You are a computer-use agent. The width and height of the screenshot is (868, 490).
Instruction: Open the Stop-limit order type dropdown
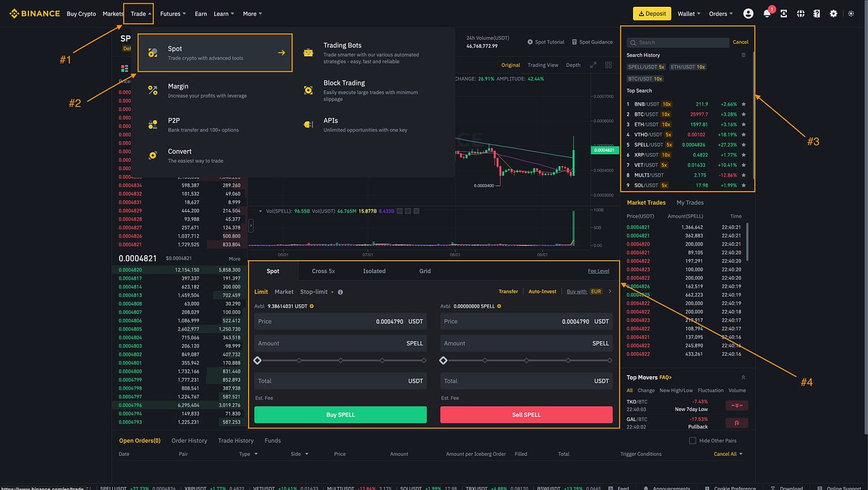pyautogui.click(x=317, y=292)
